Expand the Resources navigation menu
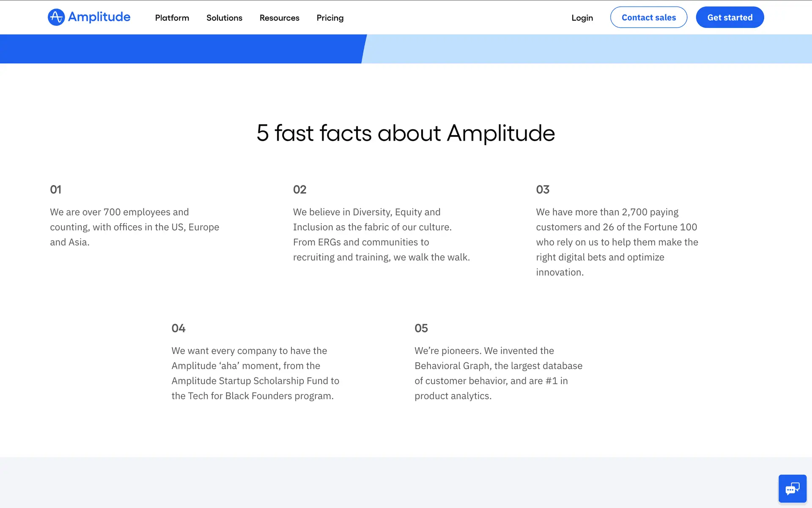The image size is (812, 508). (279, 18)
